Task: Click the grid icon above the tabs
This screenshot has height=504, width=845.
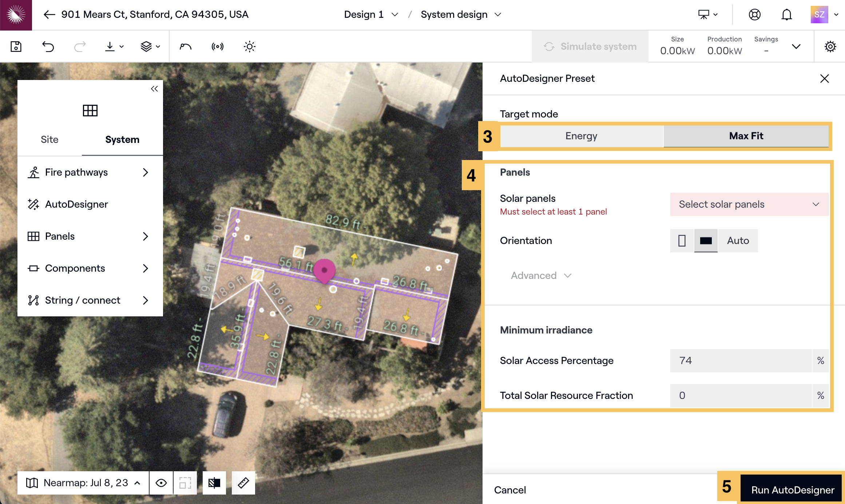Action: coord(90,111)
